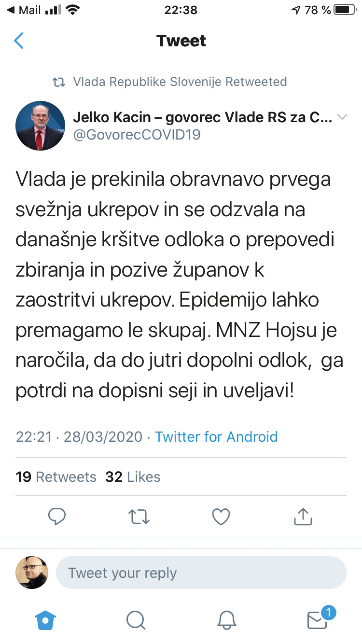Open the @GovorecCOVID19 handle

click(137, 135)
